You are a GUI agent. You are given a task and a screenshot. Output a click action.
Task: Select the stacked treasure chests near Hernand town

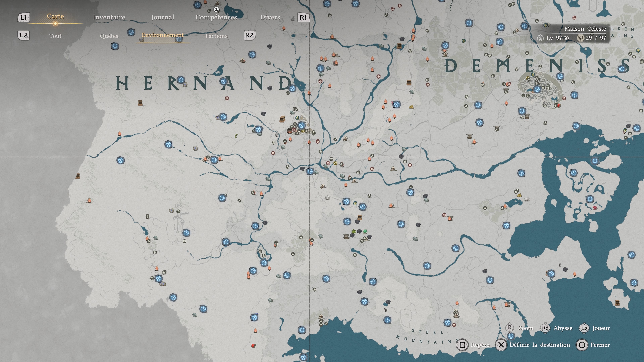click(282, 119)
